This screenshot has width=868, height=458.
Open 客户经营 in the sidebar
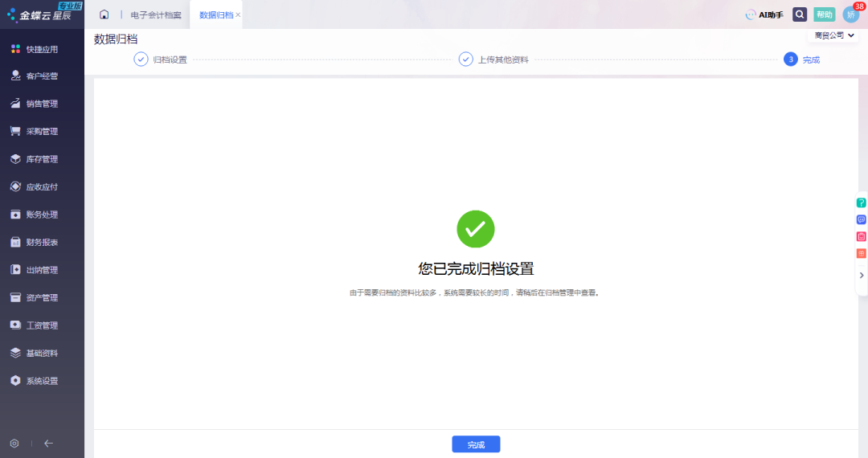tap(35, 76)
